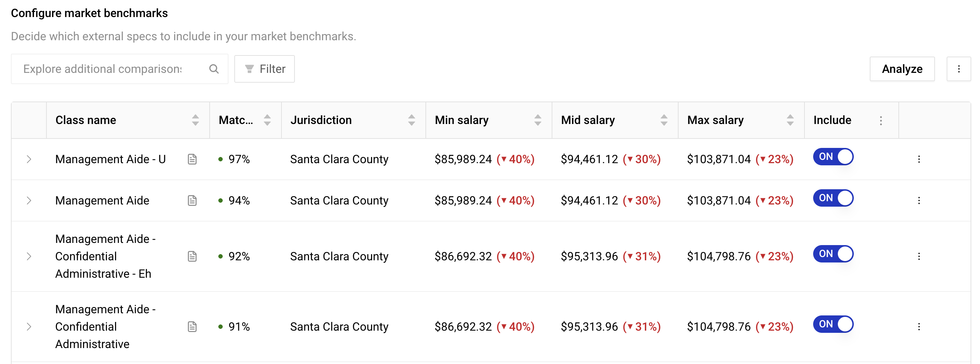The image size is (980, 364).
Task: Open row actions for the 92% match row
Action: tap(919, 256)
